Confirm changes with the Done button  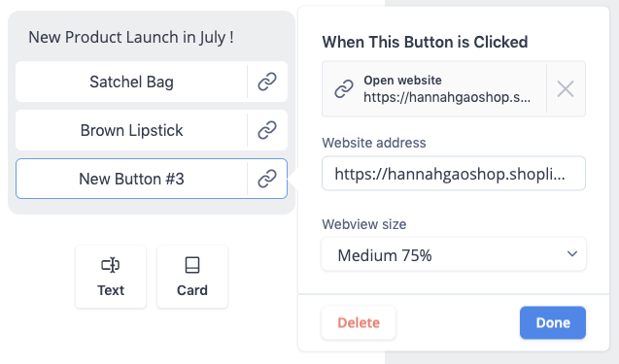click(553, 322)
